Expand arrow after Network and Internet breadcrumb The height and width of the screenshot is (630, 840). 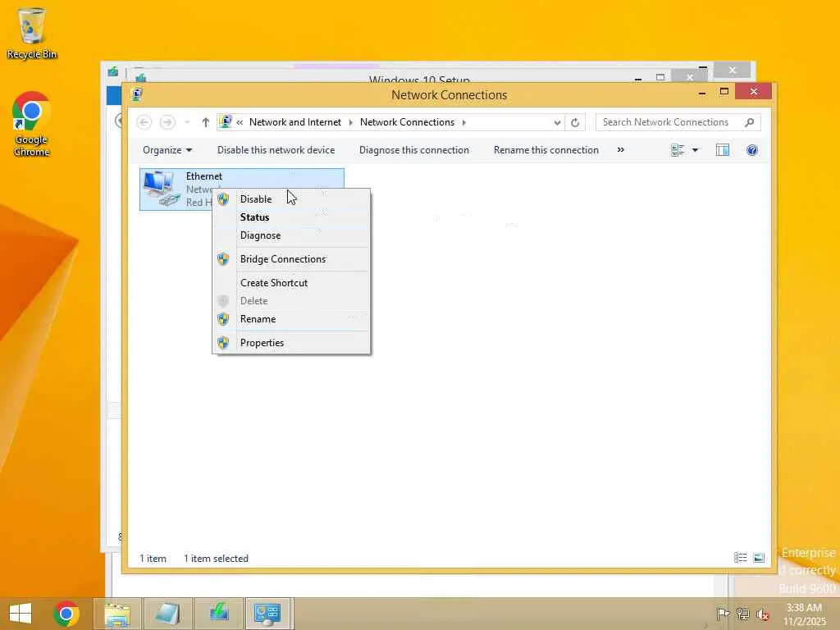[x=350, y=123]
